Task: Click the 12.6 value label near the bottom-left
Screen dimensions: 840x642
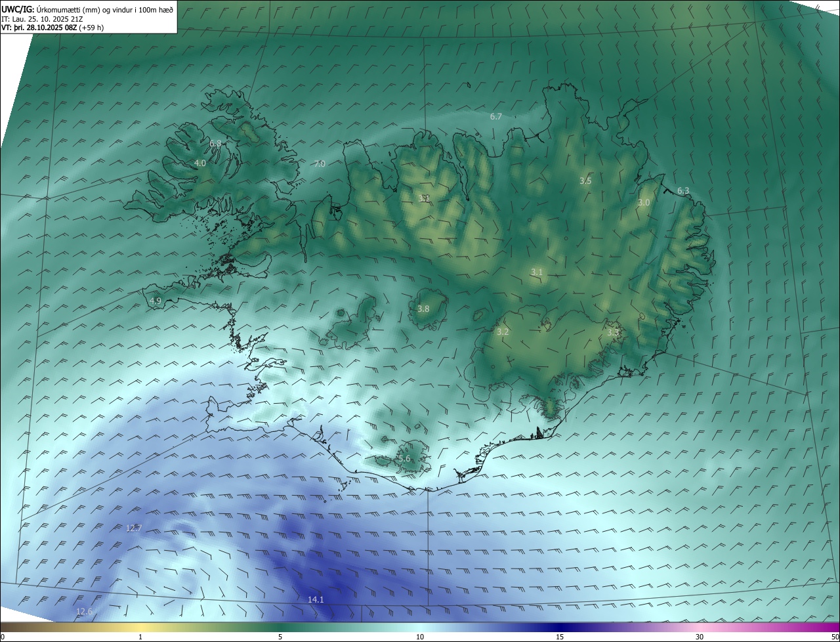Action: (x=84, y=611)
